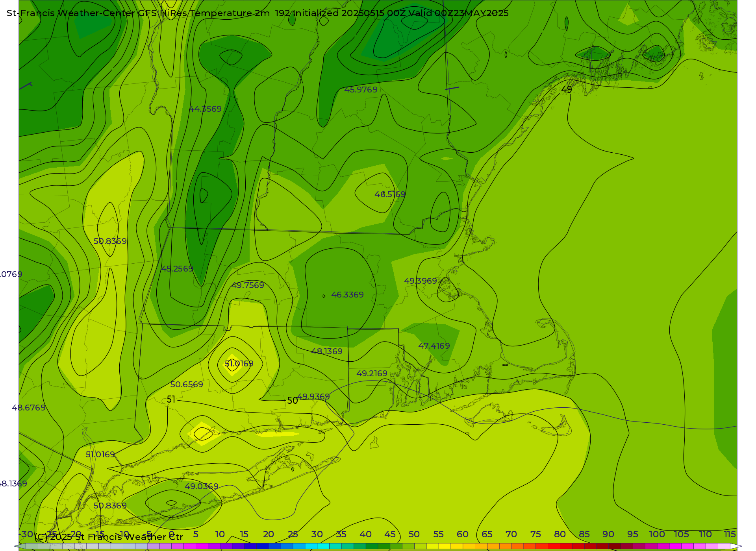Click the Initialized 20250515 00Z text

point(349,13)
